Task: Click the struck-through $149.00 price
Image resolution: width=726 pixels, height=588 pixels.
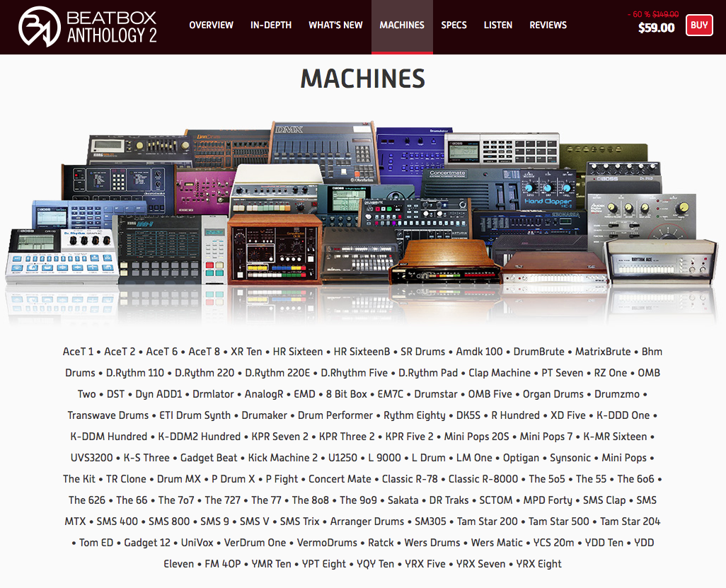Action: pos(666,14)
